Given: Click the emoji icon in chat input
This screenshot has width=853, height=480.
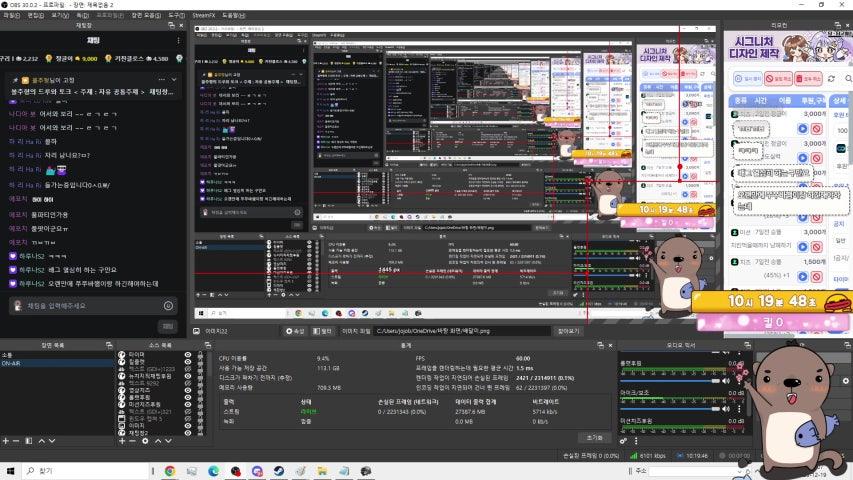Looking at the screenshot, I should 168,305.
